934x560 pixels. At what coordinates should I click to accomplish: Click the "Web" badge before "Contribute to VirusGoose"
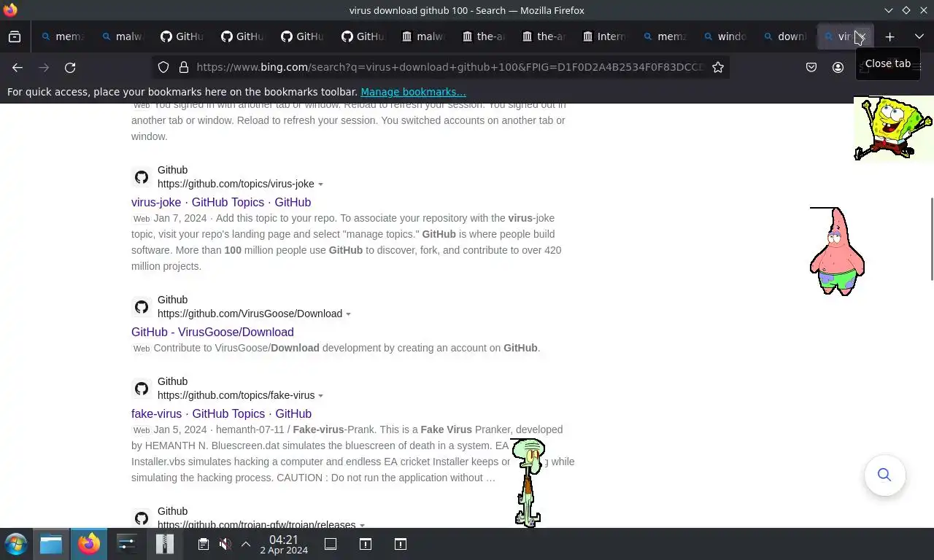click(x=142, y=349)
